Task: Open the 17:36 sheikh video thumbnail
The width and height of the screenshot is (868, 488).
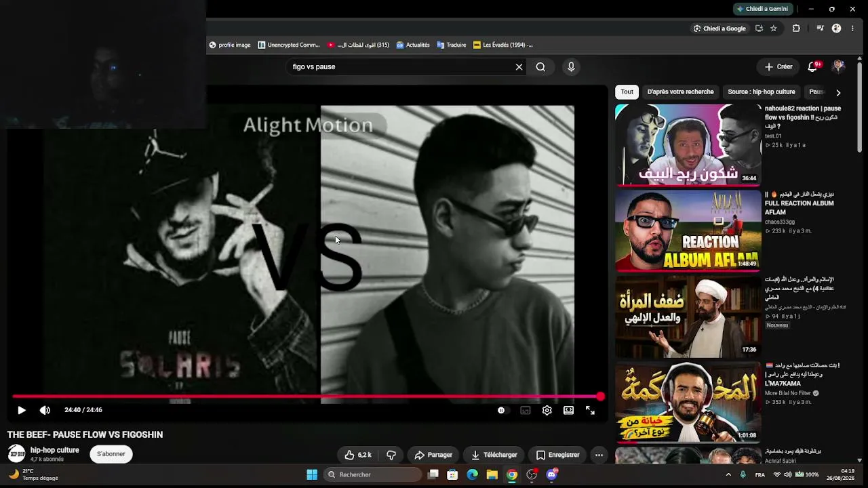Action: (x=688, y=317)
